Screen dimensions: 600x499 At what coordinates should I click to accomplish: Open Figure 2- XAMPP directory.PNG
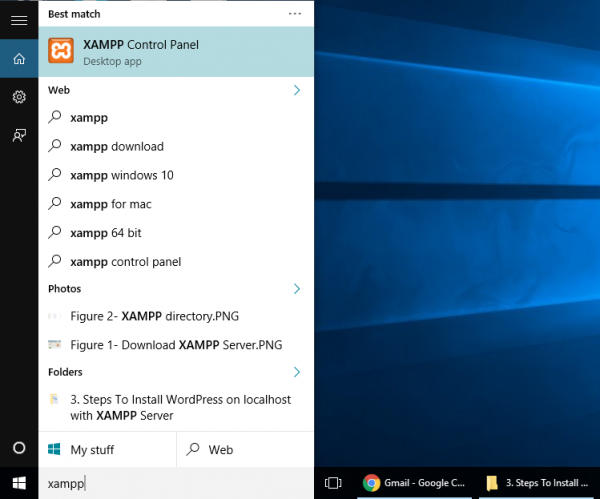click(176, 316)
